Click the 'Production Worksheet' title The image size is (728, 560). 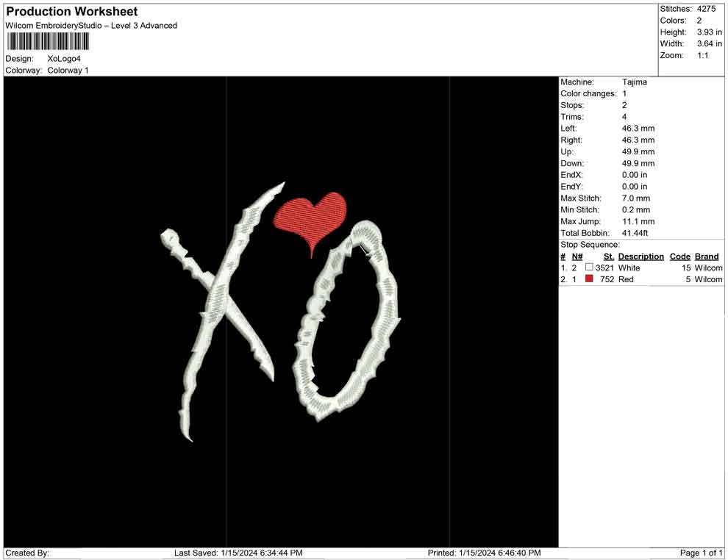(72, 12)
